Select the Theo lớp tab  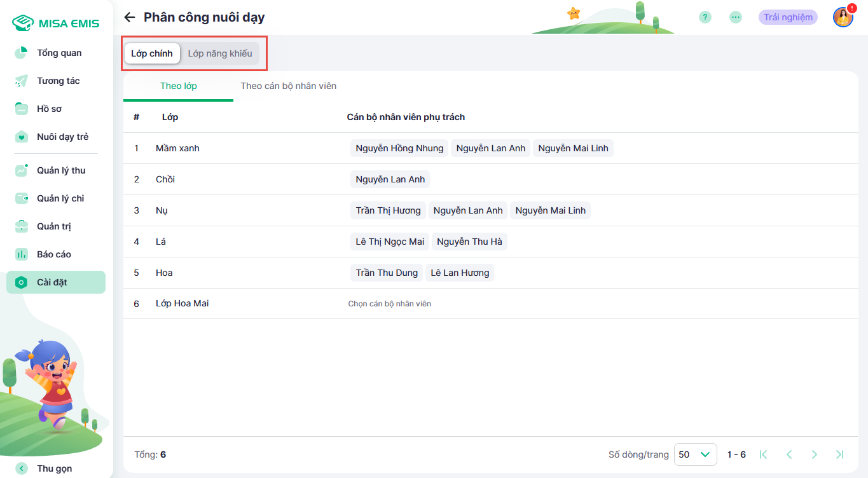[179, 86]
